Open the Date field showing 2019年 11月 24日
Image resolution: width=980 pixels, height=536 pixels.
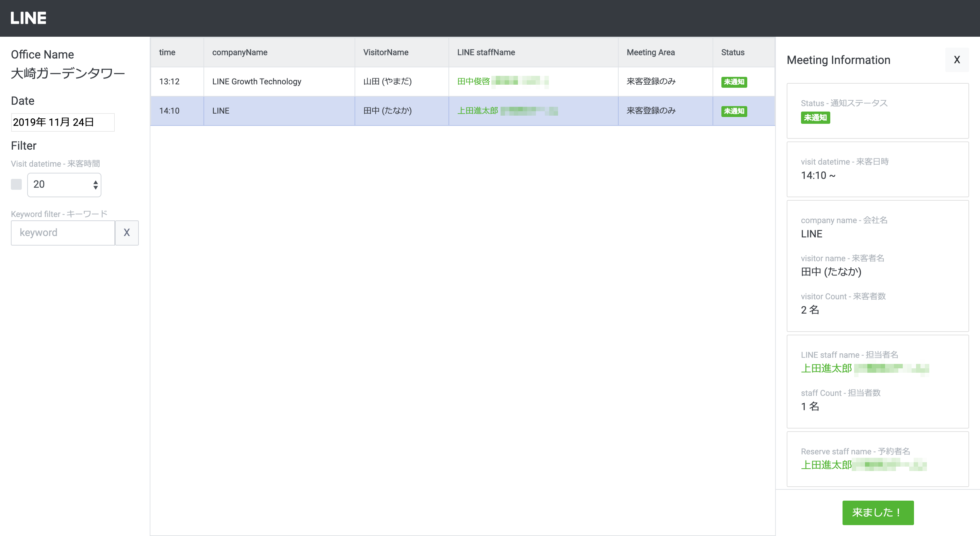point(63,122)
